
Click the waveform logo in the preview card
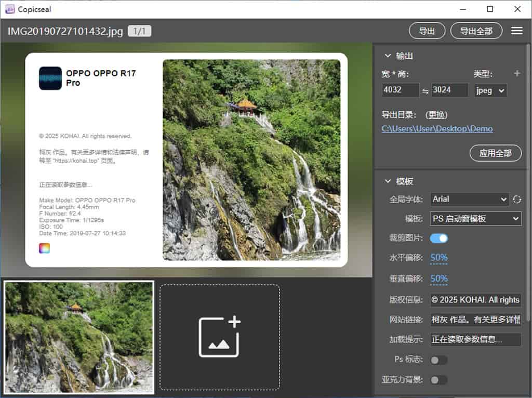click(x=50, y=78)
